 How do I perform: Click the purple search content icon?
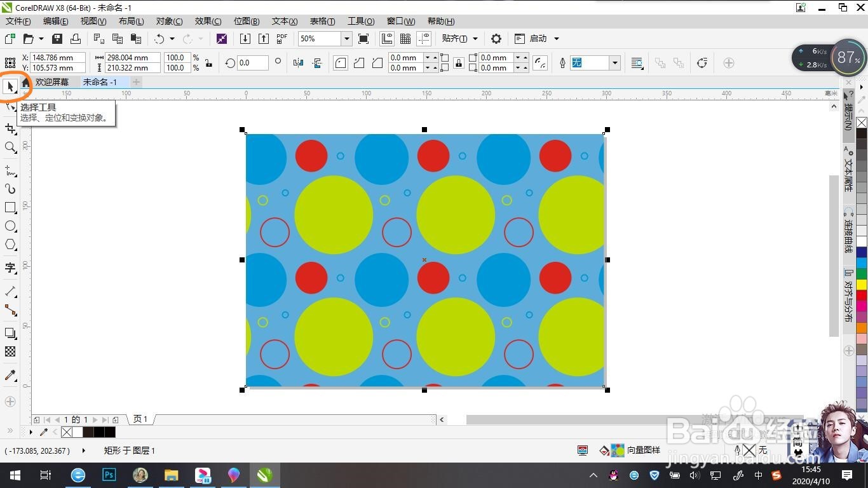tap(222, 39)
